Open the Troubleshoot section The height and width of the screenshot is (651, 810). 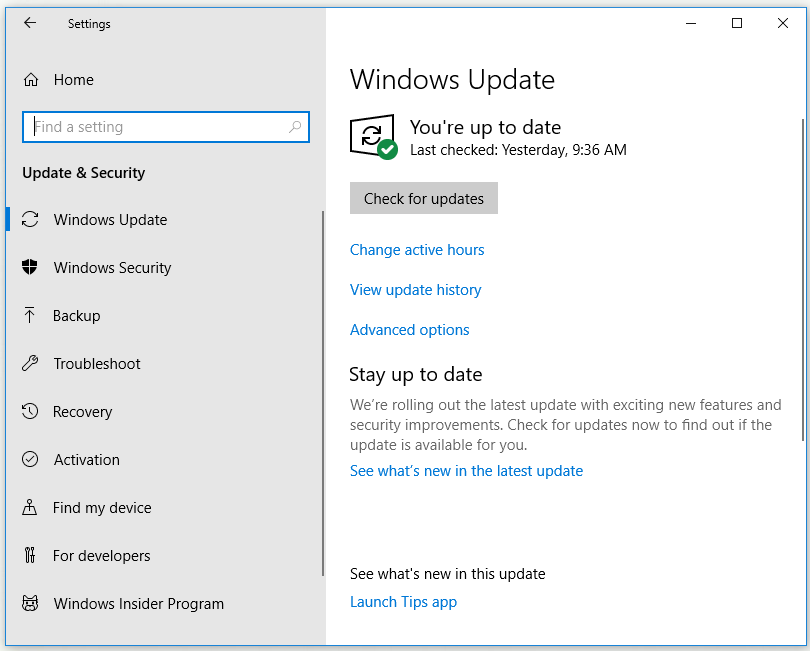(97, 364)
